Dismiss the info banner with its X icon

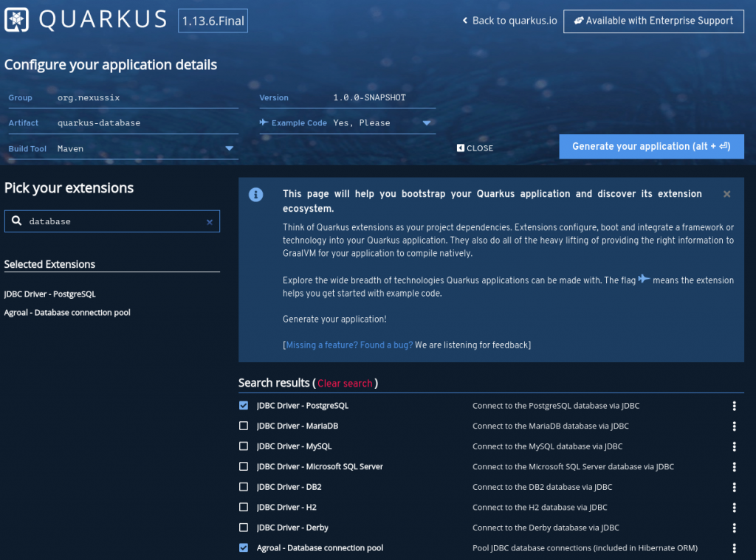click(x=726, y=194)
